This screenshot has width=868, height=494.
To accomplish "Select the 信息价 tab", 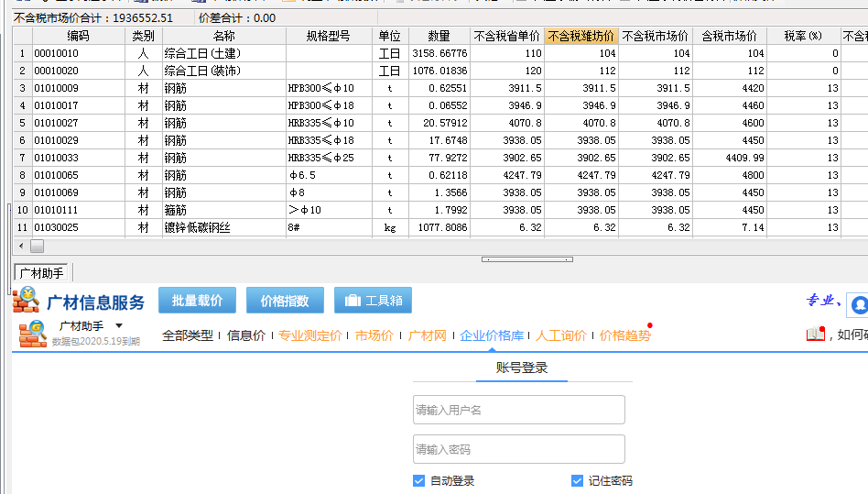I will [x=246, y=335].
